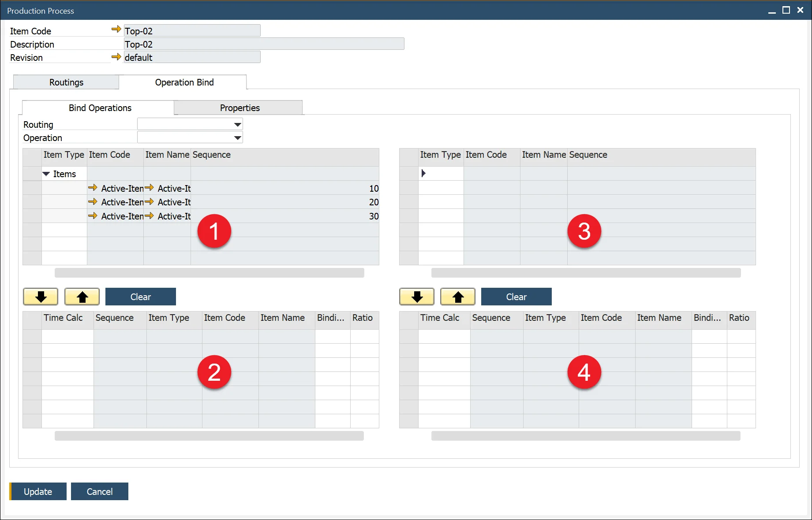Click the Description field containing Top-02
This screenshot has width=812, height=520.
click(264, 44)
